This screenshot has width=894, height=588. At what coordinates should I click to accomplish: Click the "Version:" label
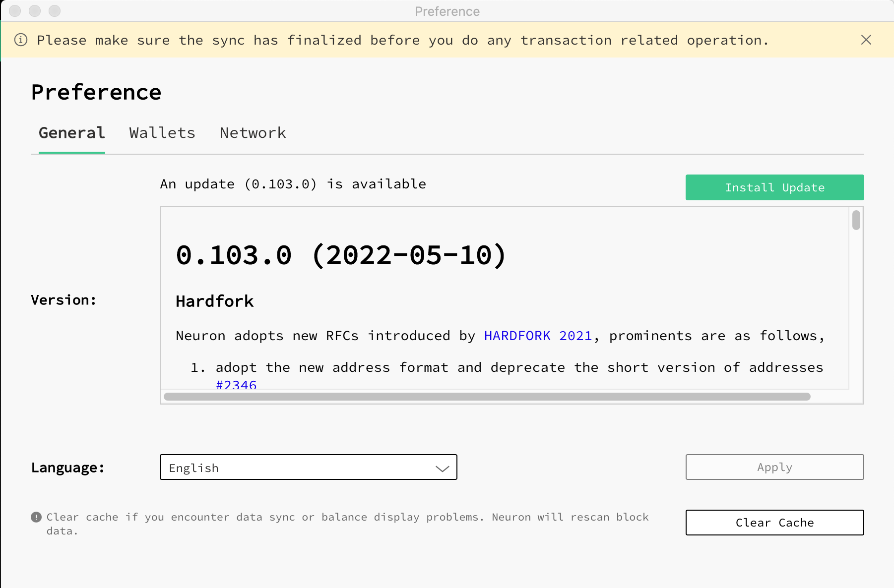click(64, 300)
